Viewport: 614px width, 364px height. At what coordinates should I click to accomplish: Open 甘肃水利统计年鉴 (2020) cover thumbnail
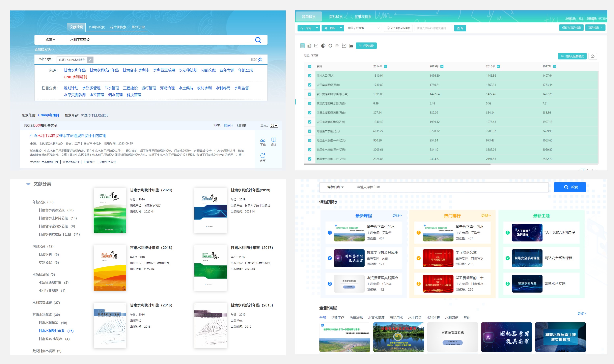(110, 210)
